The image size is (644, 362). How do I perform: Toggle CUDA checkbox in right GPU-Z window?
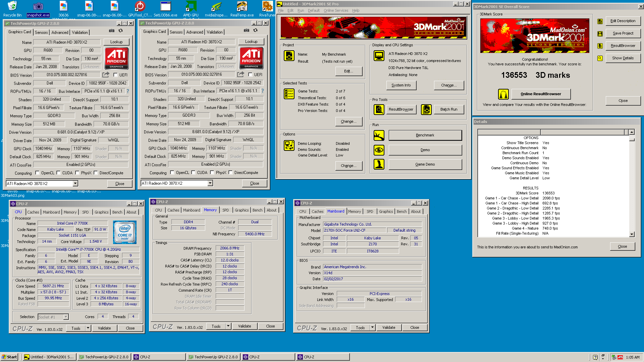click(193, 173)
